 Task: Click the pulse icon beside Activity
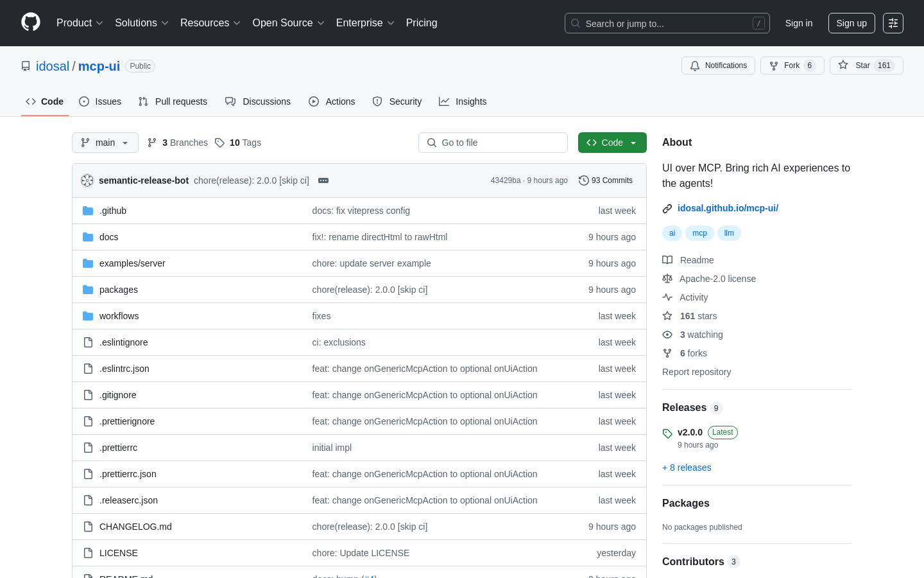coord(667,297)
